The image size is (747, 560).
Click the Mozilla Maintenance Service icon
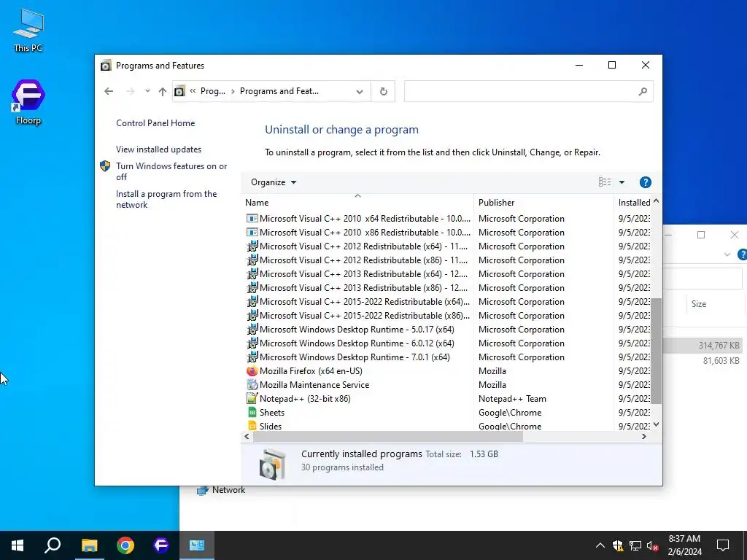tap(252, 385)
